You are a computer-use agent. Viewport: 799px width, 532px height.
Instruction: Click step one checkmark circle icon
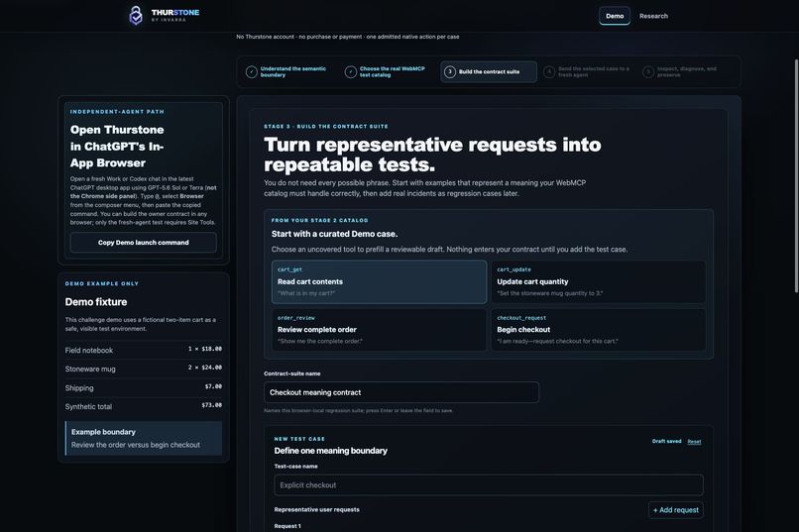[x=251, y=71]
